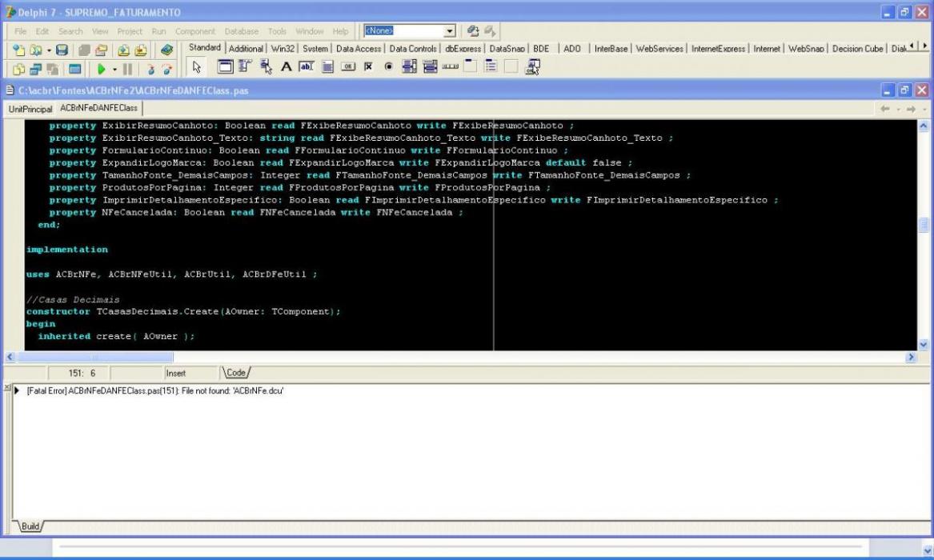Click the horizontal scrollbar thumb in editor
This screenshot has width=934, height=560.
[x=95, y=357]
